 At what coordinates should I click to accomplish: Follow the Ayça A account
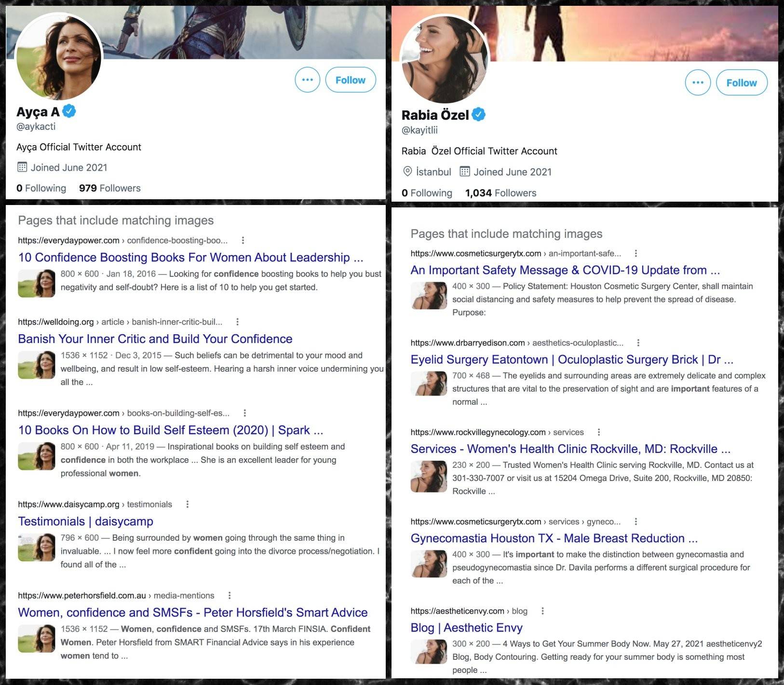tap(351, 80)
